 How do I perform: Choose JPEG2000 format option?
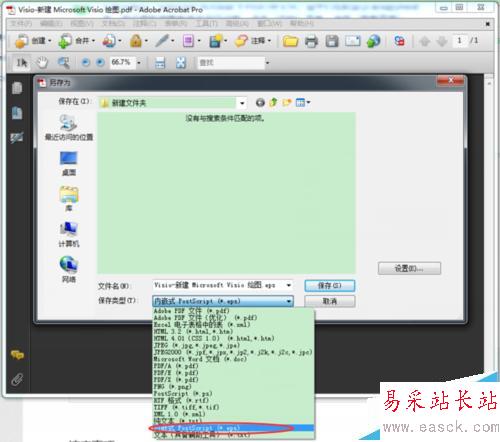coord(233,352)
